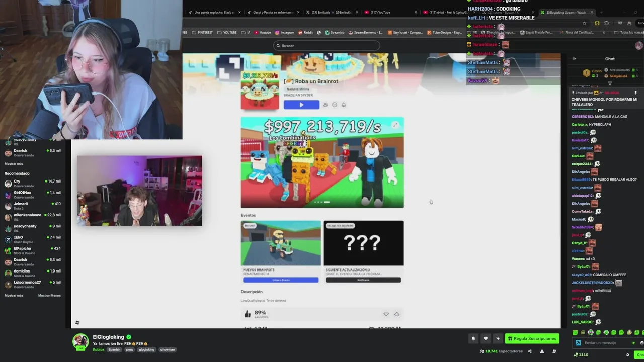This screenshot has width=644, height=362.
Task: Click the blue Unirse a Evento button
Action: point(281,280)
